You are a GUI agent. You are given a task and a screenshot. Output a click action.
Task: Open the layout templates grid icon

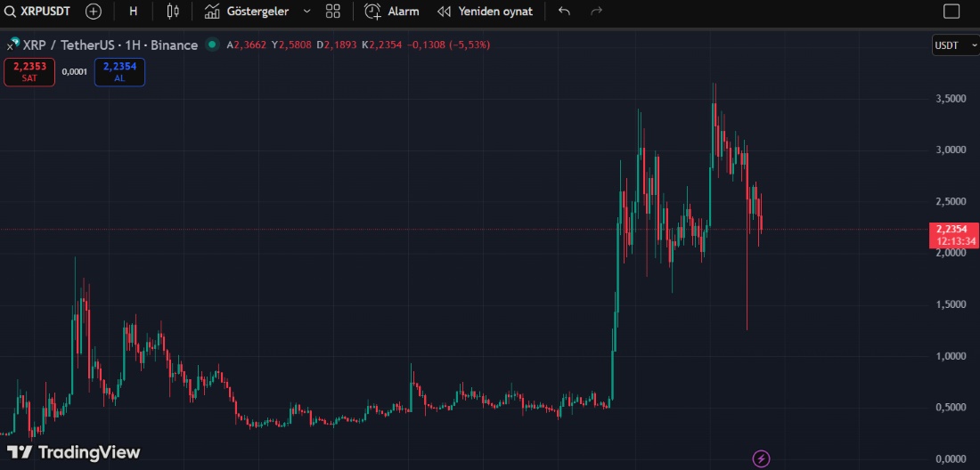point(333,12)
